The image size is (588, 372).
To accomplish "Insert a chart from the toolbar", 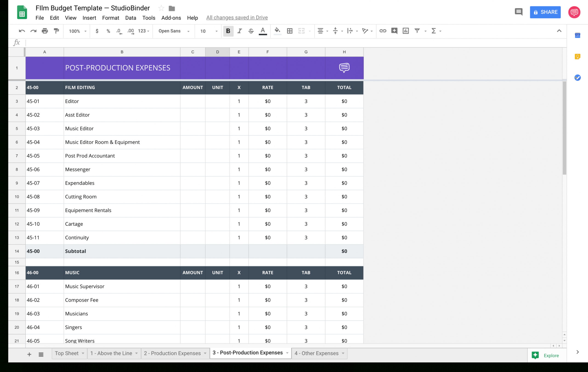I will click(406, 31).
